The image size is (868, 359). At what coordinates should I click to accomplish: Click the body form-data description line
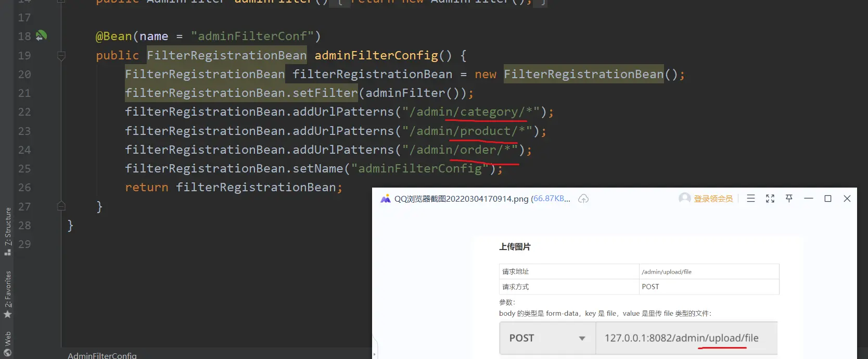(605, 313)
